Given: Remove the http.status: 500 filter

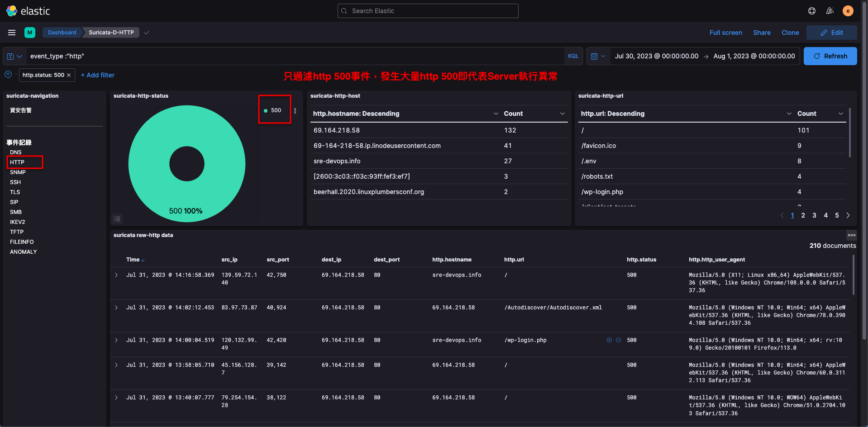Looking at the screenshot, I should click(x=69, y=75).
